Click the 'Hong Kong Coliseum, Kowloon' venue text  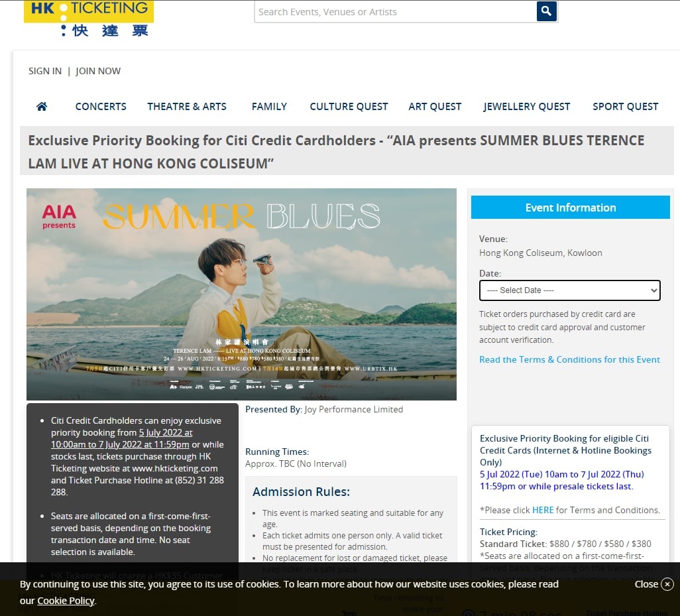coord(540,253)
